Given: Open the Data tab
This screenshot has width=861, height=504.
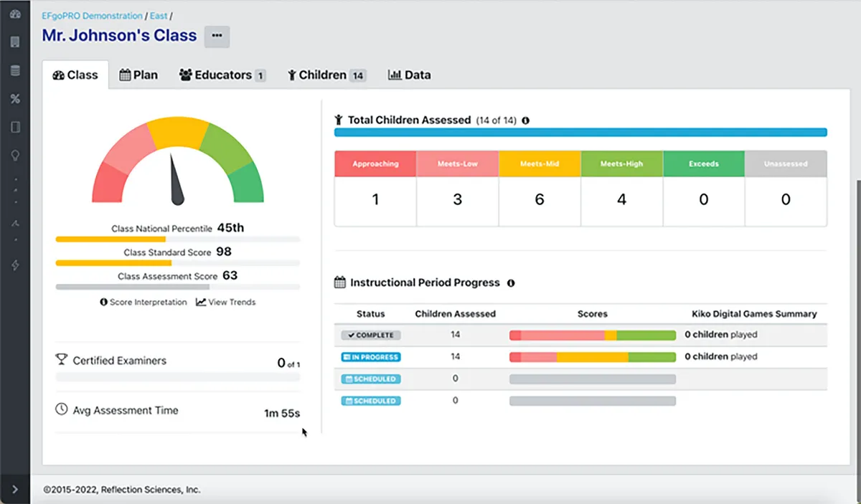Looking at the screenshot, I should pyautogui.click(x=410, y=75).
